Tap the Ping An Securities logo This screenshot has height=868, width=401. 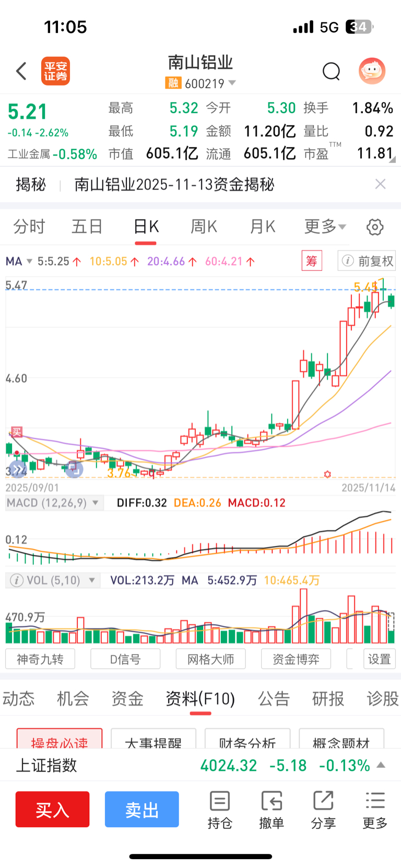(x=55, y=71)
